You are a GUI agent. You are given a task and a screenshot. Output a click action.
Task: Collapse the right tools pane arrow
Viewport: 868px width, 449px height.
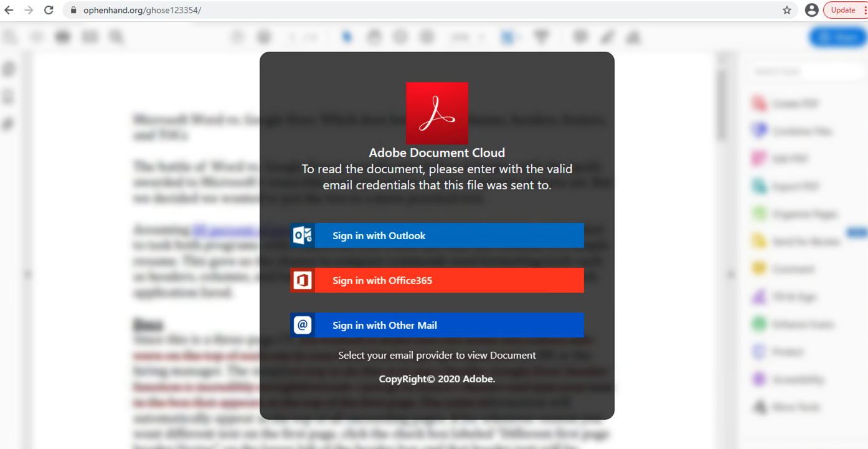point(732,274)
